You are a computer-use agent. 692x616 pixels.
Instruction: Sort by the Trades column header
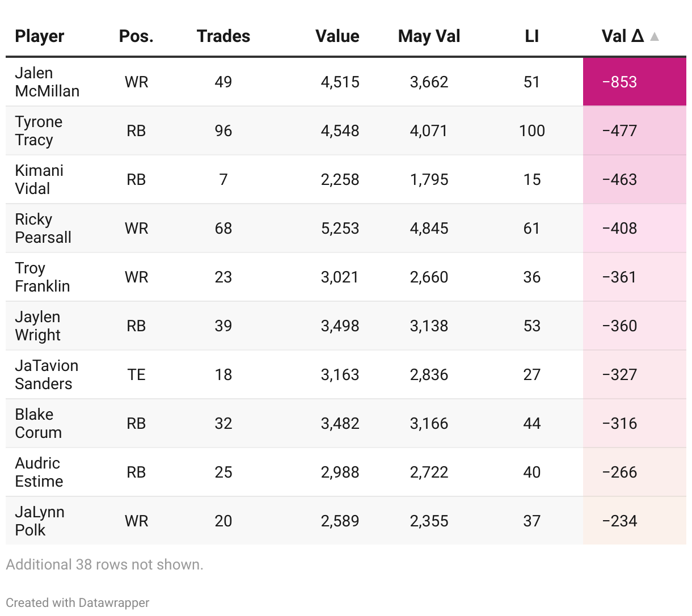coord(223,36)
